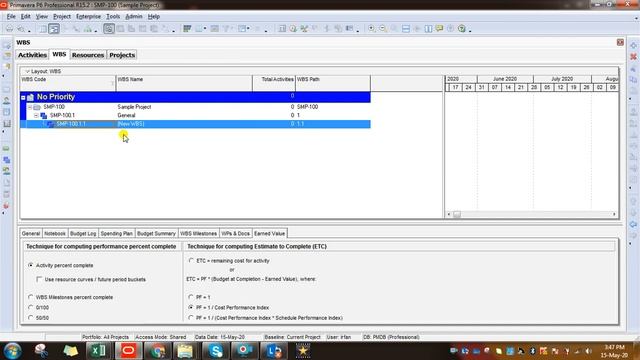The height and width of the screenshot is (360, 640).
Task: Open Skype from the Windows taskbar
Action: tap(216, 351)
